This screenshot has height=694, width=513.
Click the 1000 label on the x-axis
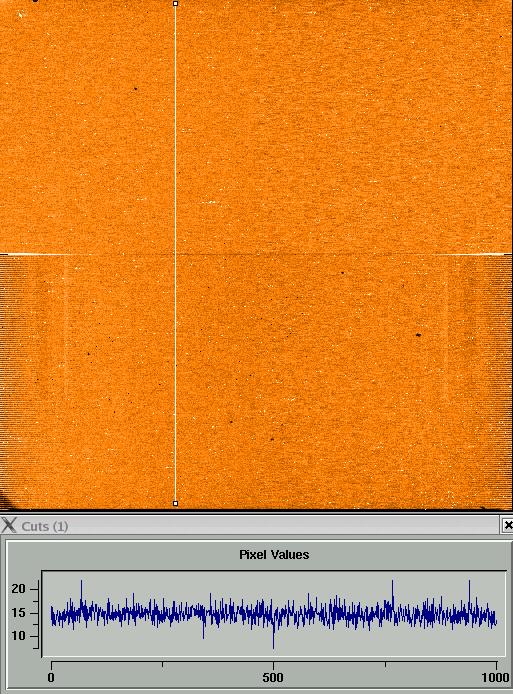click(x=495, y=677)
